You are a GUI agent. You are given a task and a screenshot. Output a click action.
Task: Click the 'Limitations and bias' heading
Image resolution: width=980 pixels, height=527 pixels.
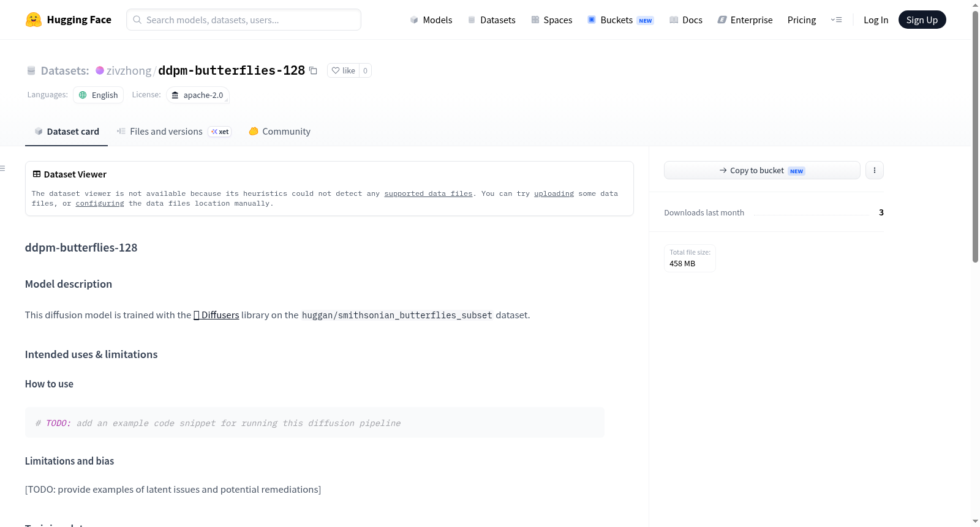pos(69,461)
